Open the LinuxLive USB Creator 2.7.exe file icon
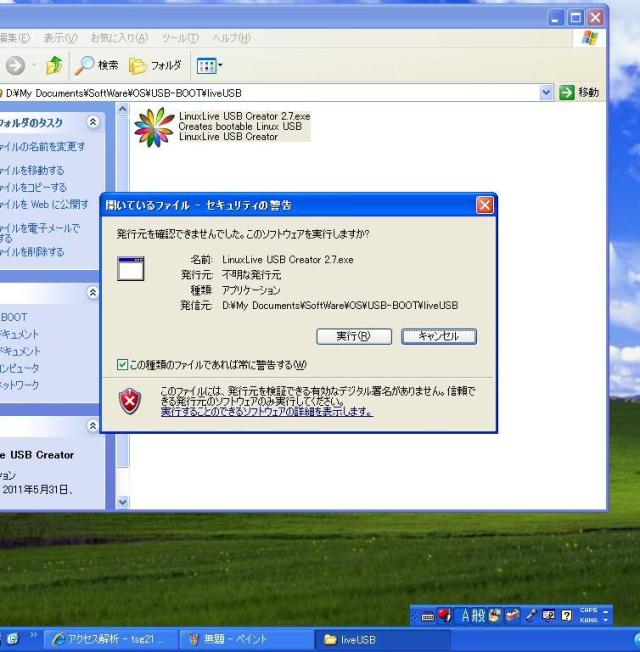 click(153, 127)
